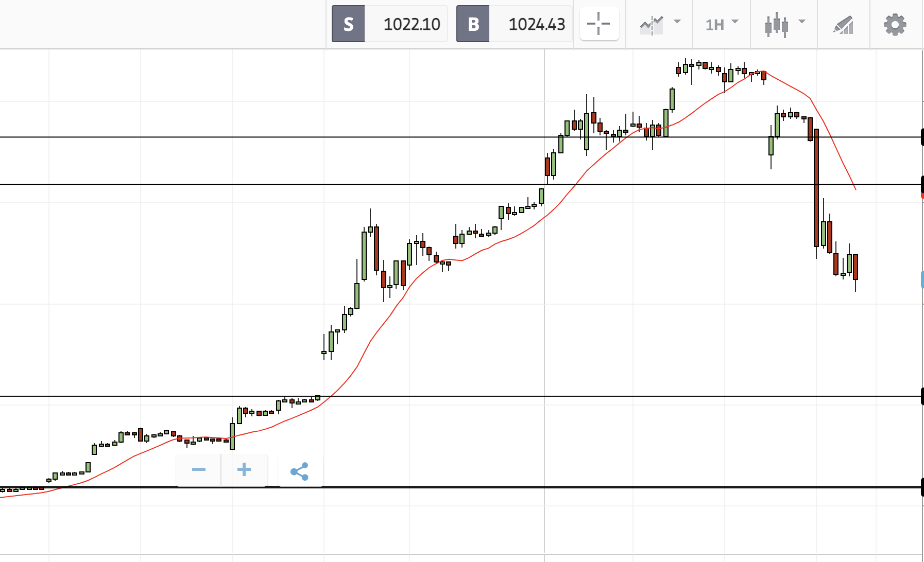Zoom in with the plus button

pos(244,469)
